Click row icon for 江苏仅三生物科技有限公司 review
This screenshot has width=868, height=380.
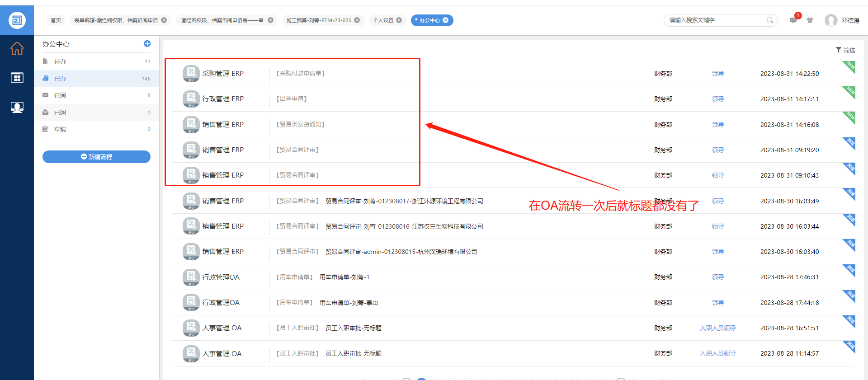pyautogui.click(x=191, y=226)
